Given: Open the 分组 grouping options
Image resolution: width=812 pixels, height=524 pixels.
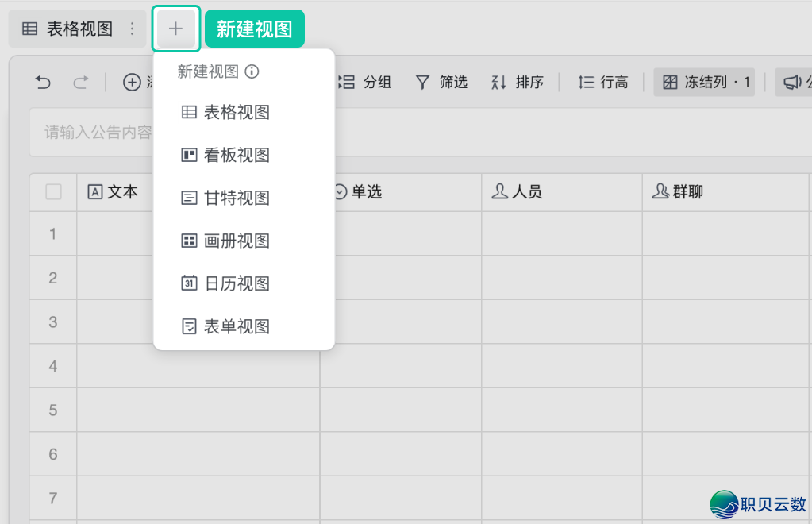Looking at the screenshot, I should [x=365, y=83].
